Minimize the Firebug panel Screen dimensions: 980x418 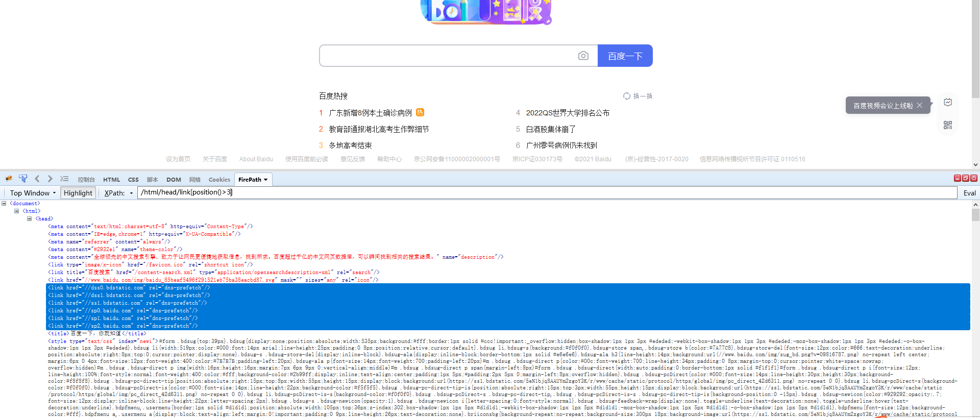coord(958,178)
